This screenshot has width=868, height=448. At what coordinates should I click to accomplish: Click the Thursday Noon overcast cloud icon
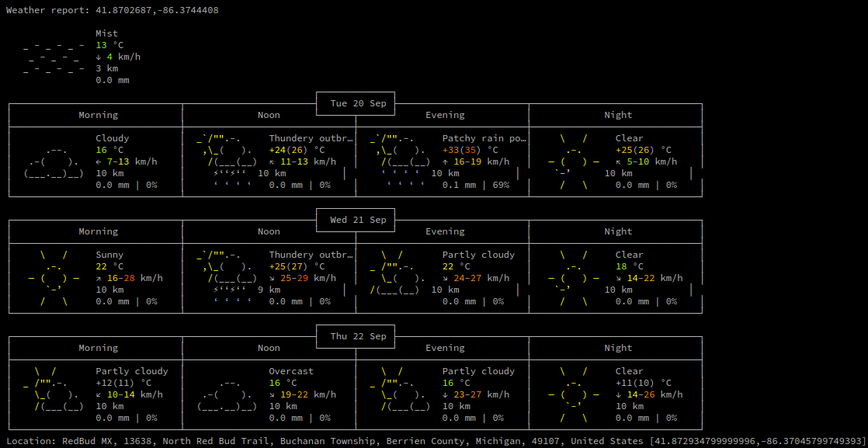[x=227, y=395]
